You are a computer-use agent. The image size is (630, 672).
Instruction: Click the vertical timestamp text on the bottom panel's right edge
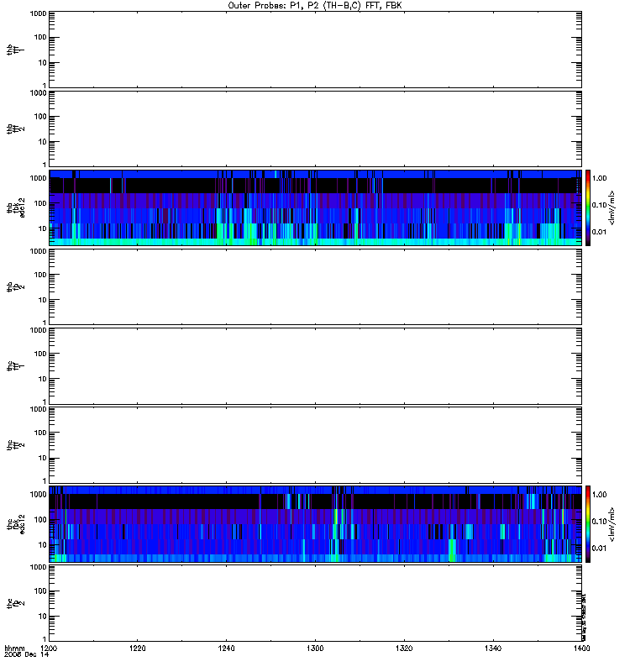[584, 617]
